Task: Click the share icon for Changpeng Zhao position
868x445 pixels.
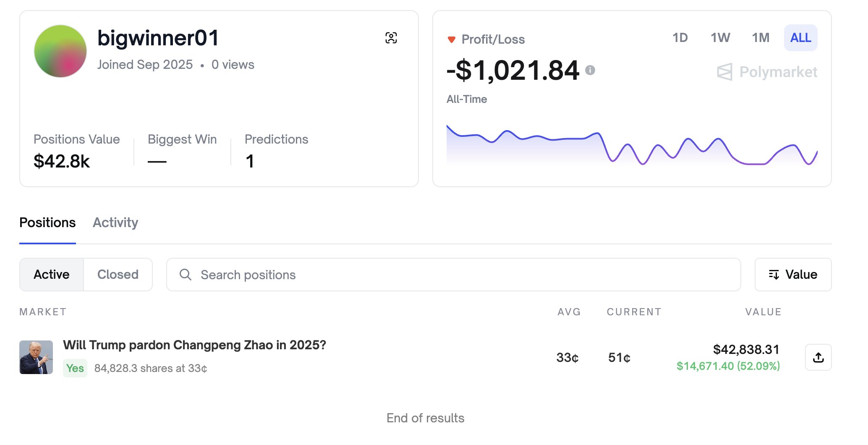Action: click(x=818, y=357)
